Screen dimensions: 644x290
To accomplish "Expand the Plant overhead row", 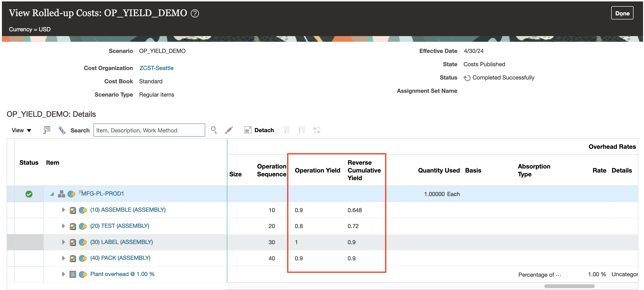I will pyautogui.click(x=63, y=274).
